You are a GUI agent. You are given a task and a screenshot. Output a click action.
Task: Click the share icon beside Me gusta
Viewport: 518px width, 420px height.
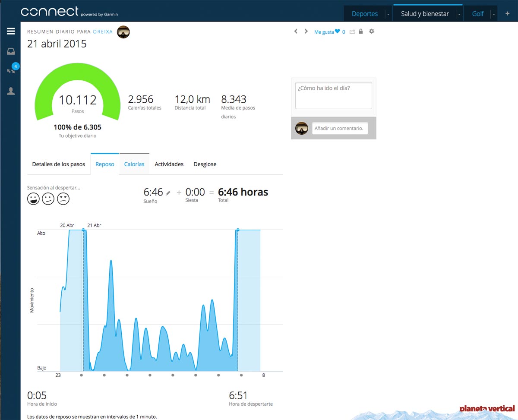pyautogui.click(x=352, y=32)
